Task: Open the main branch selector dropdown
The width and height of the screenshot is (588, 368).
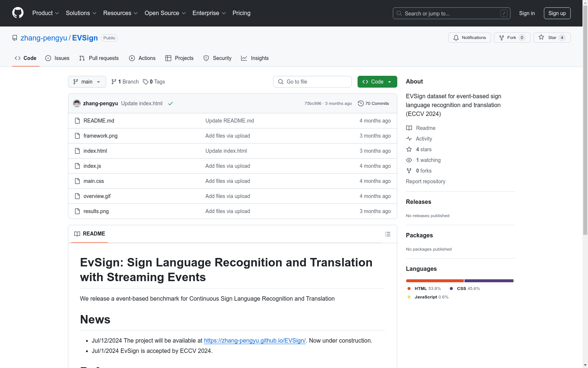Action: (87, 82)
